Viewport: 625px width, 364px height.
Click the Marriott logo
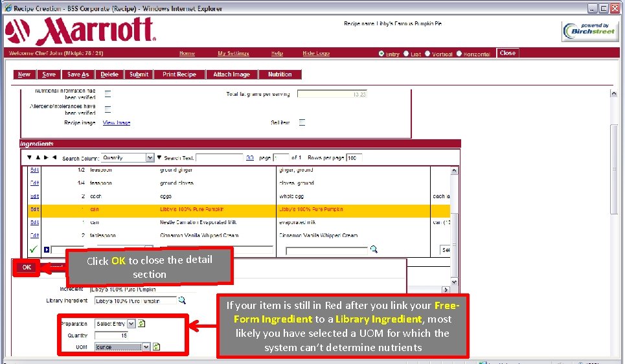[80, 30]
